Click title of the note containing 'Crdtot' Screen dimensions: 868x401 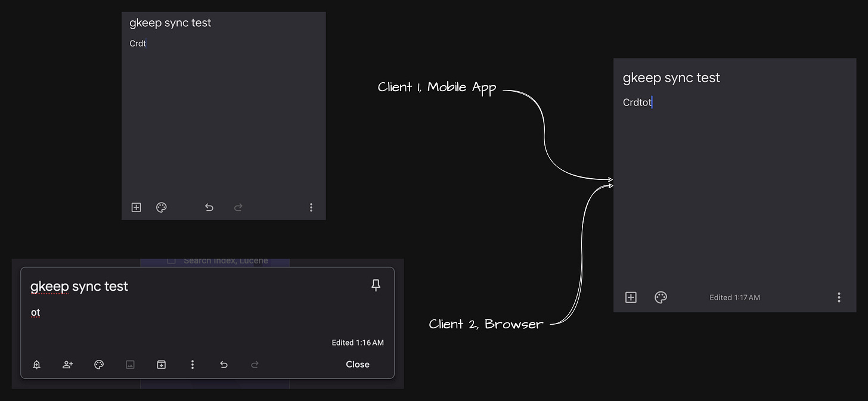(x=671, y=78)
